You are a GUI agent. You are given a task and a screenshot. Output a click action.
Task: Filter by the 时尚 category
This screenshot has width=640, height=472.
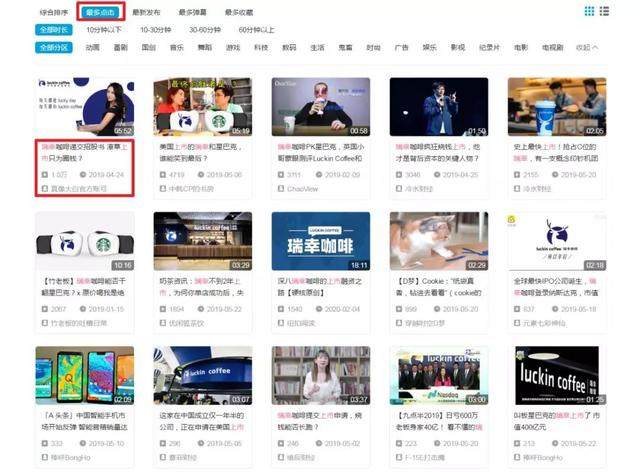(x=373, y=47)
